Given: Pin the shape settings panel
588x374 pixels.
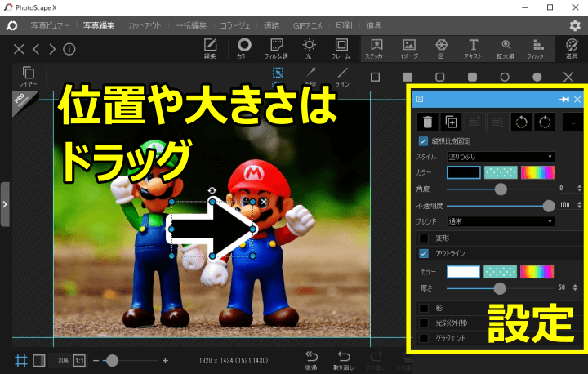Looking at the screenshot, I should click(x=563, y=100).
